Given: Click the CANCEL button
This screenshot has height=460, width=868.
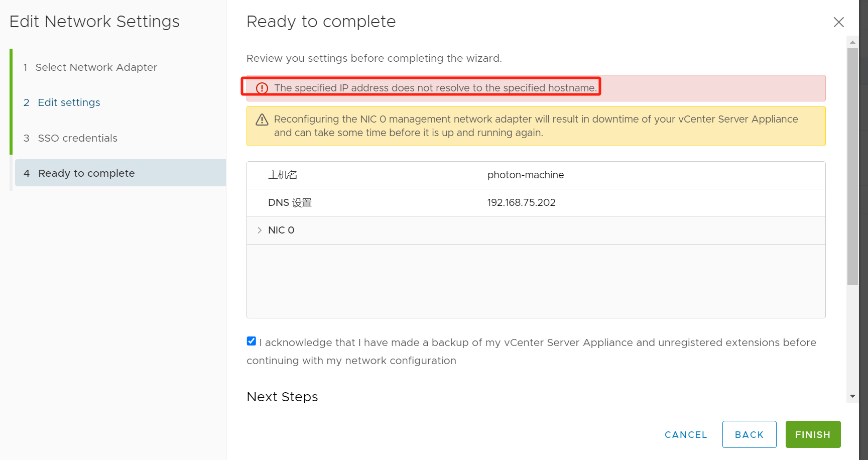Looking at the screenshot, I should pyautogui.click(x=686, y=434).
